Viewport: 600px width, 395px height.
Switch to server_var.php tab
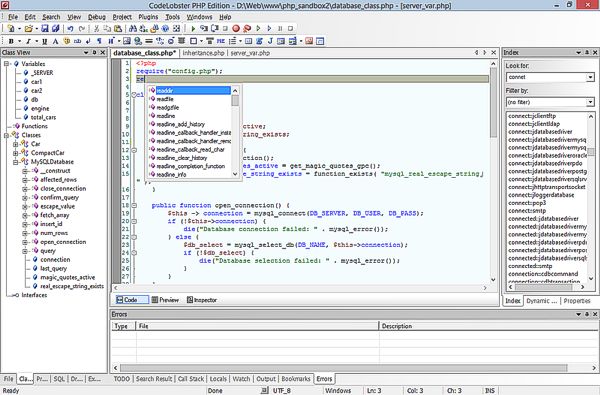pos(250,53)
